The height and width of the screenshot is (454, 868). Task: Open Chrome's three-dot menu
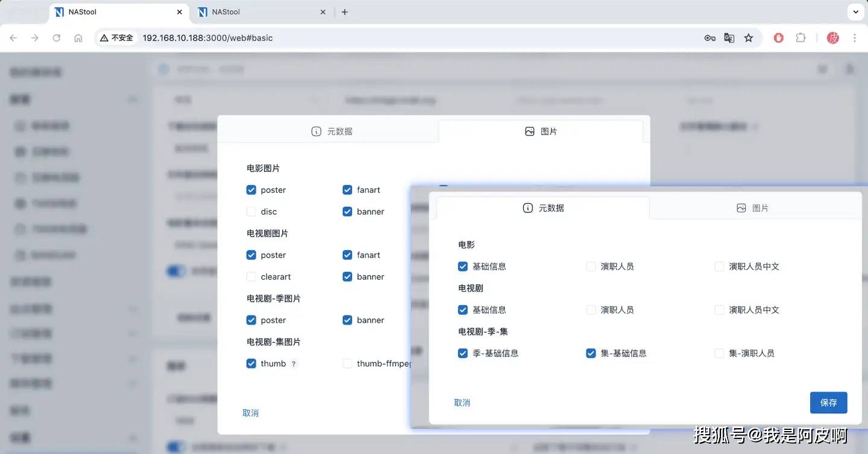pyautogui.click(x=855, y=38)
